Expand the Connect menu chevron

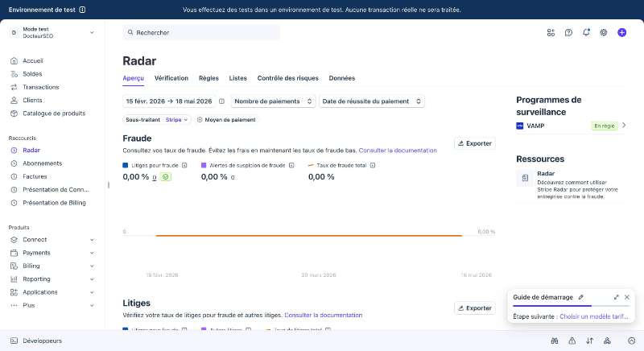(92, 240)
